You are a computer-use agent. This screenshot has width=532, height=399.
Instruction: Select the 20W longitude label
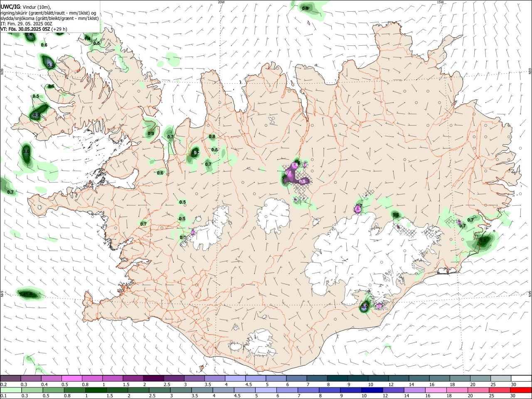[x=221, y=2]
